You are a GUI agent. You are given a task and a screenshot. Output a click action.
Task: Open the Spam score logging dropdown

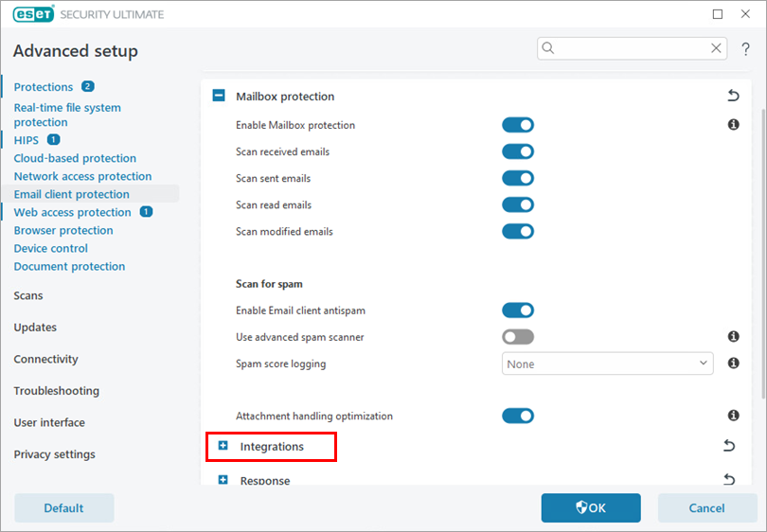pyautogui.click(x=607, y=364)
